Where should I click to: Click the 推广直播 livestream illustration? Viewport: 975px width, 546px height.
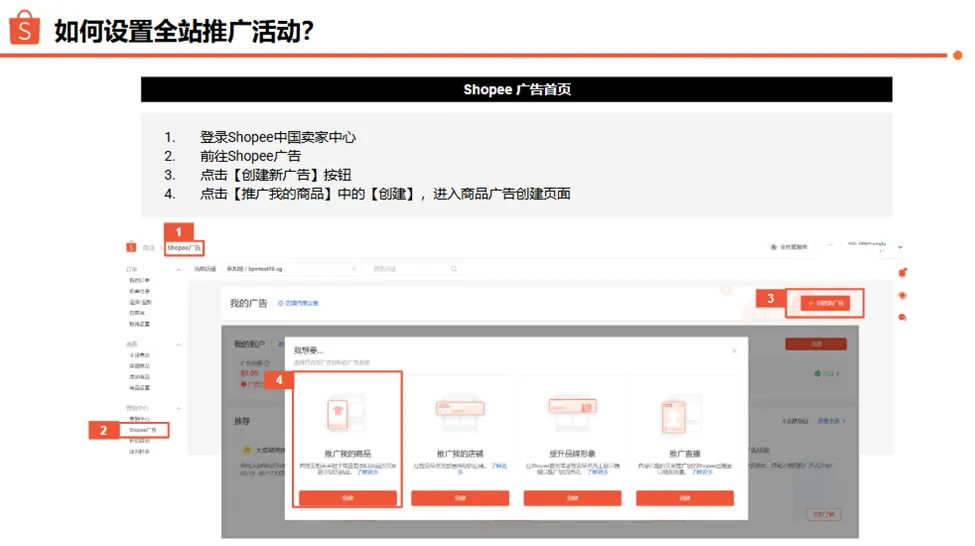pyautogui.click(x=682, y=415)
